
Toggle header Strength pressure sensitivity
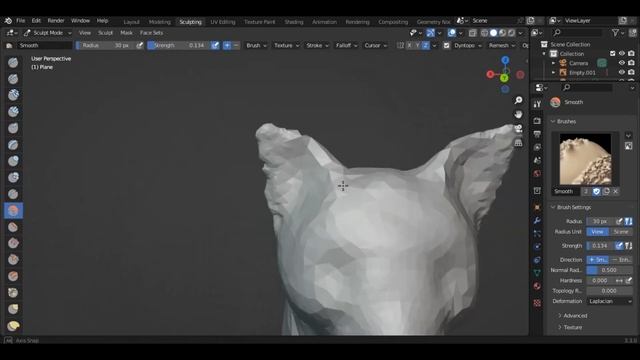pyautogui.click(x=215, y=46)
